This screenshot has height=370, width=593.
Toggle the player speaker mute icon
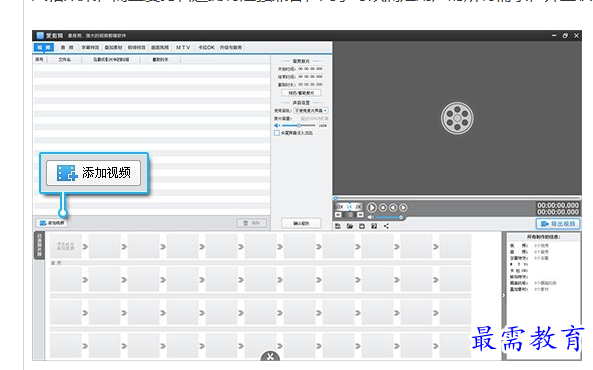370,217
